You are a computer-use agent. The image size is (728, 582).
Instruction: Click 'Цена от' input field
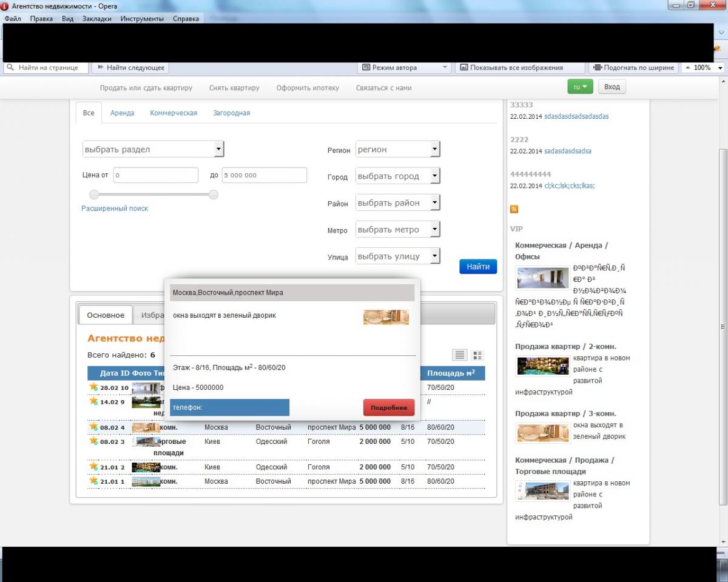coord(156,175)
